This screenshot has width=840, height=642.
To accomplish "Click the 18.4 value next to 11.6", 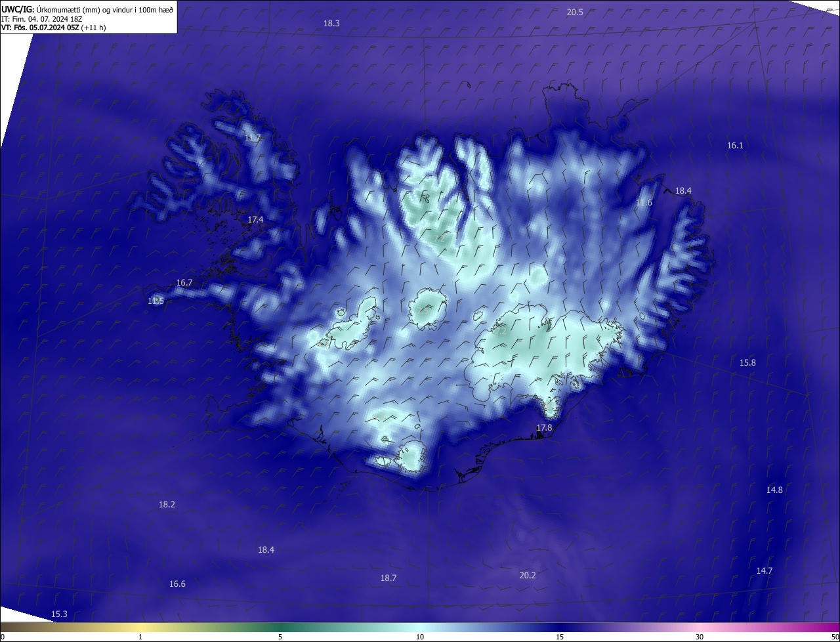I will click(x=683, y=191).
